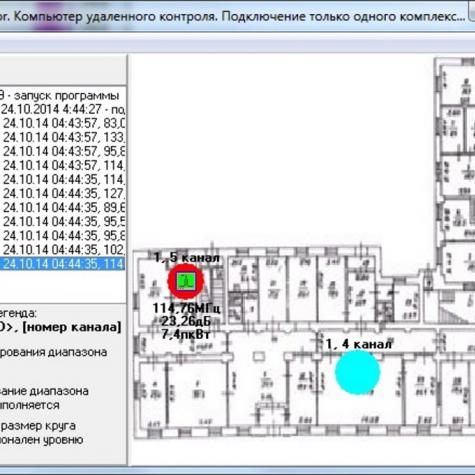The width and height of the screenshot is (475, 475).
Task: Select log row "24.10.14 04:43:57, 114,"
Action: (63, 165)
